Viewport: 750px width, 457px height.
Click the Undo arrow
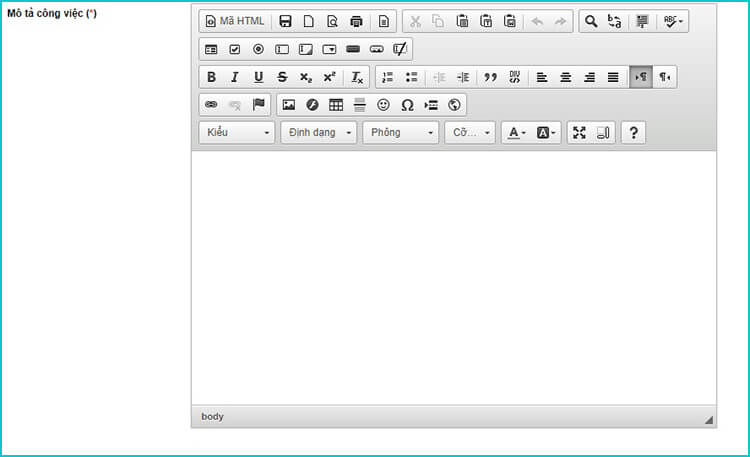click(x=537, y=21)
